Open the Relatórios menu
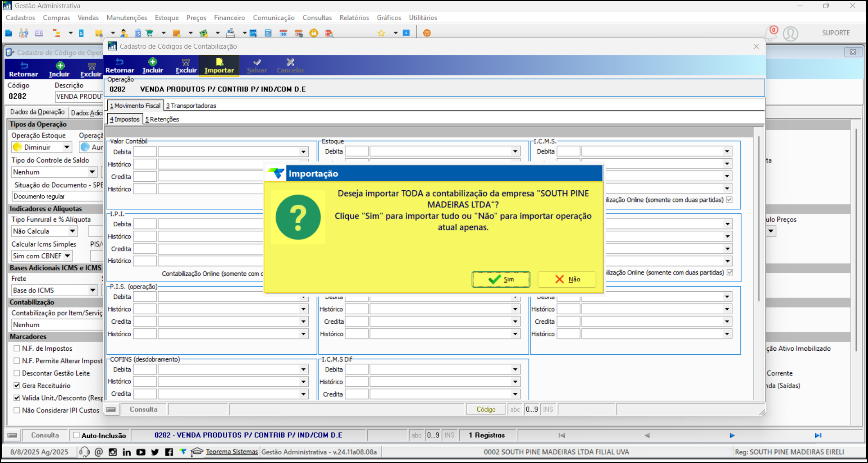The image size is (868, 463). pyautogui.click(x=354, y=18)
